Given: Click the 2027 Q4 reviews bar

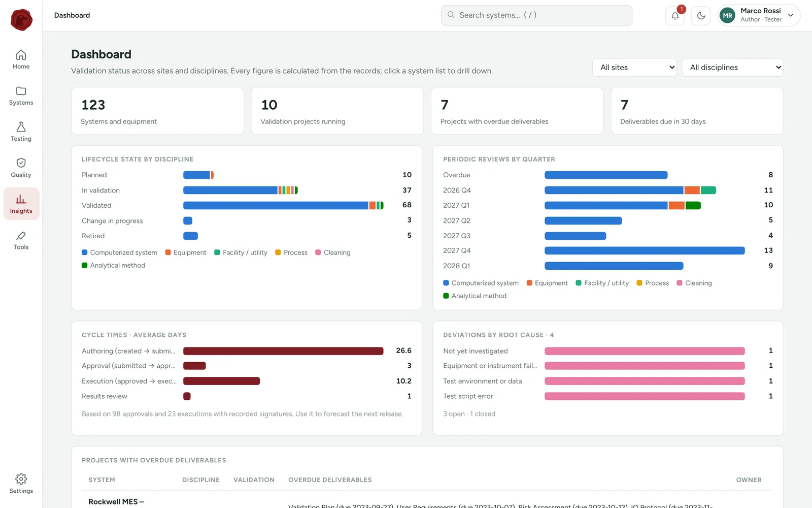Looking at the screenshot, I should (x=645, y=250).
